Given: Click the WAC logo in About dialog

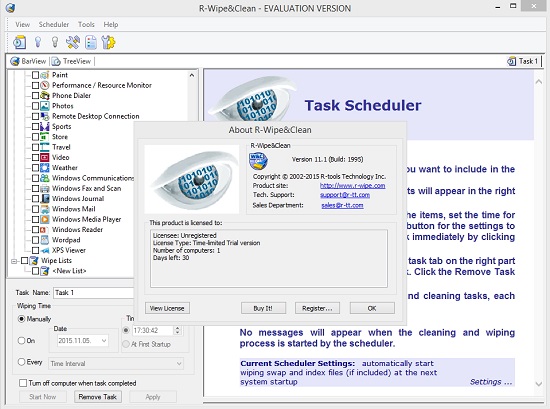Looking at the screenshot, I should coord(259,161).
